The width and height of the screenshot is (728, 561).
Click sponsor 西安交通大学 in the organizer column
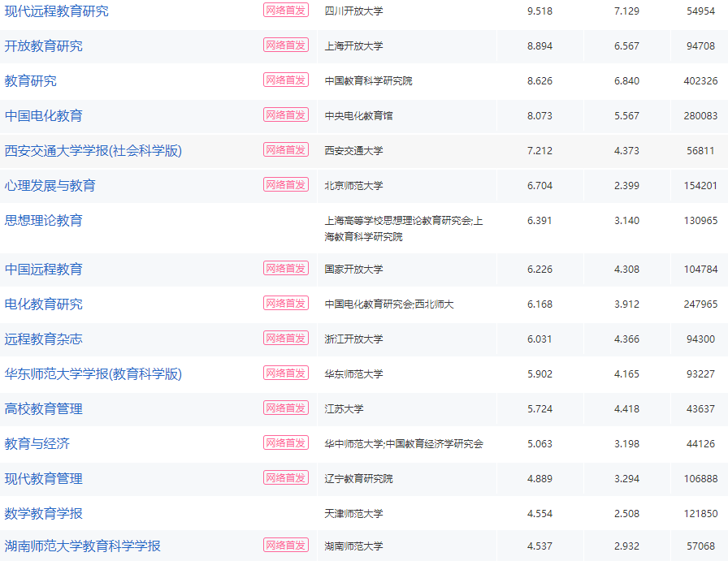pyautogui.click(x=353, y=150)
